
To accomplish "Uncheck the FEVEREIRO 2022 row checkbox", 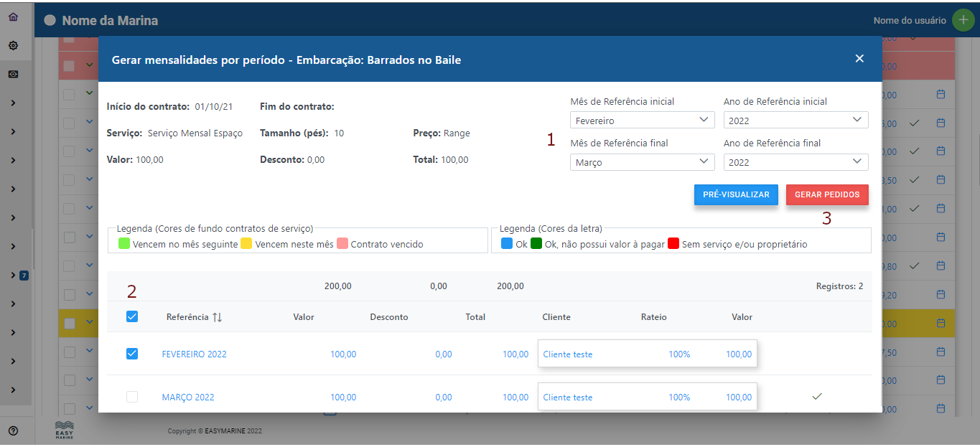I will pos(132,354).
